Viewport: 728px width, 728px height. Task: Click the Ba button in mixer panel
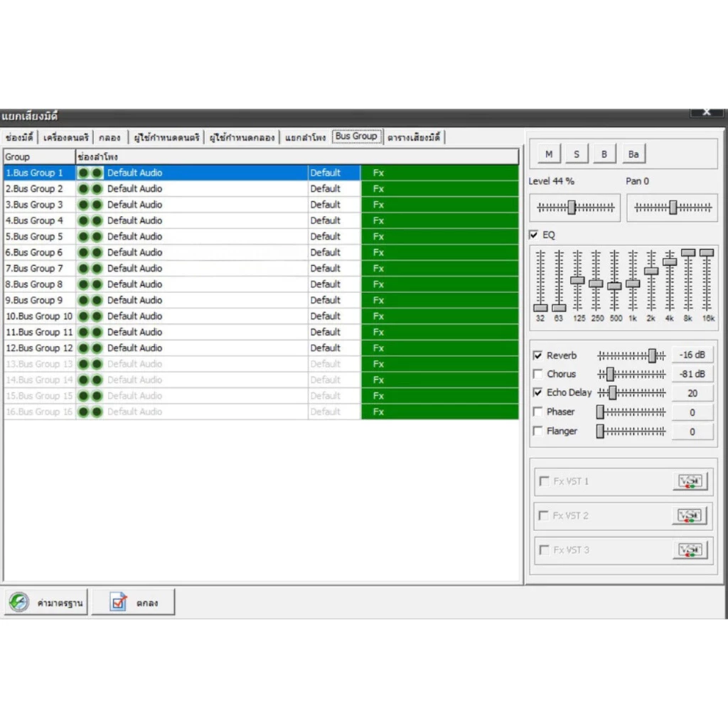tap(633, 154)
